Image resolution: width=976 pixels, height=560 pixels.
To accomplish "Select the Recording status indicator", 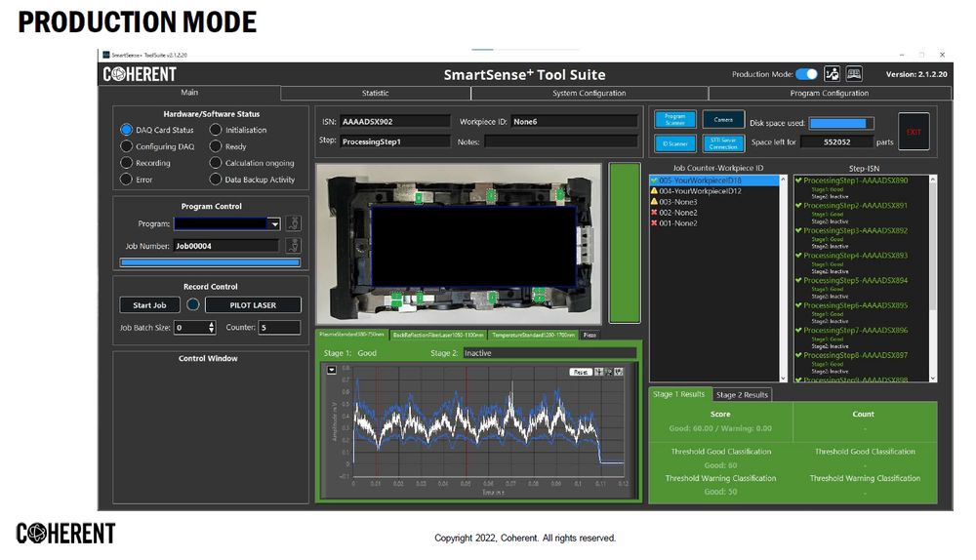I will click(126, 162).
